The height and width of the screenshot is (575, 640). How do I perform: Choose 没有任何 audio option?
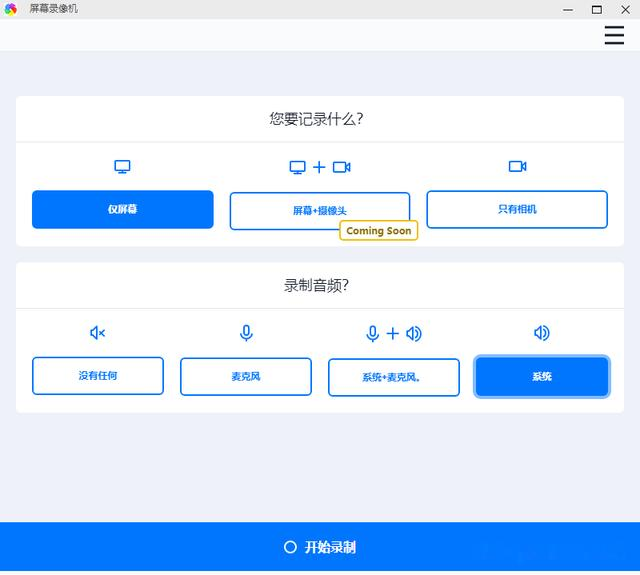coord(98,376)
